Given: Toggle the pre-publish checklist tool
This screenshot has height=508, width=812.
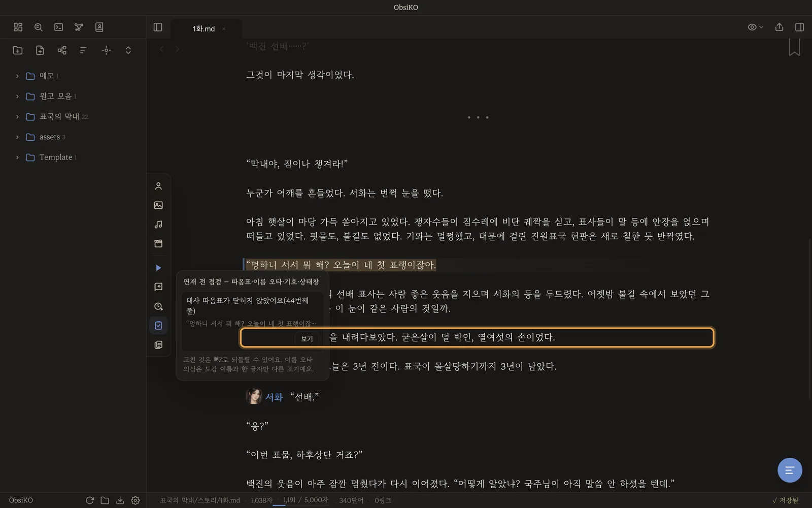Looking at the screenshot, I should tap(158, 326).
